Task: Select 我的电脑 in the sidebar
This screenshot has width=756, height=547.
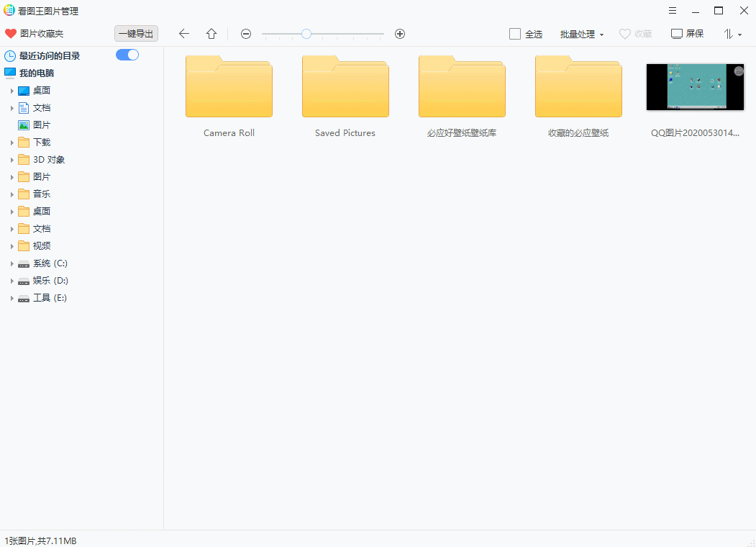Action: [29, 73]
